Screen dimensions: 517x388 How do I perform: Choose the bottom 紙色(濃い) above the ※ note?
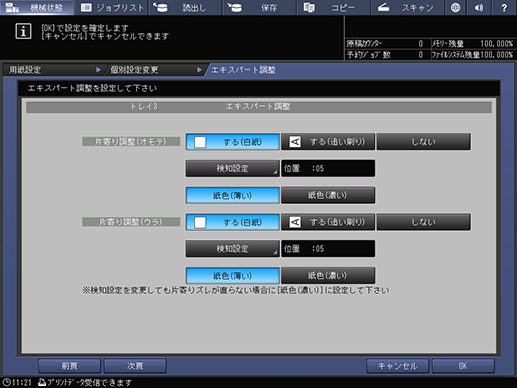328,276
